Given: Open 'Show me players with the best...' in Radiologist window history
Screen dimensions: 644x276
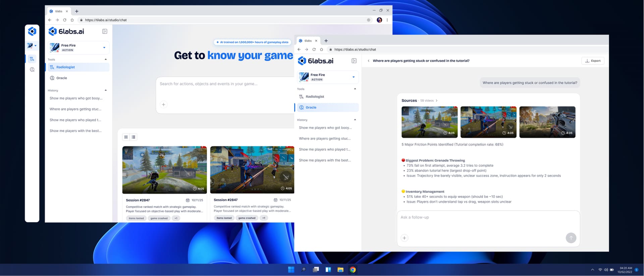Looking at the screenshot, I should [x=75, y=131].
